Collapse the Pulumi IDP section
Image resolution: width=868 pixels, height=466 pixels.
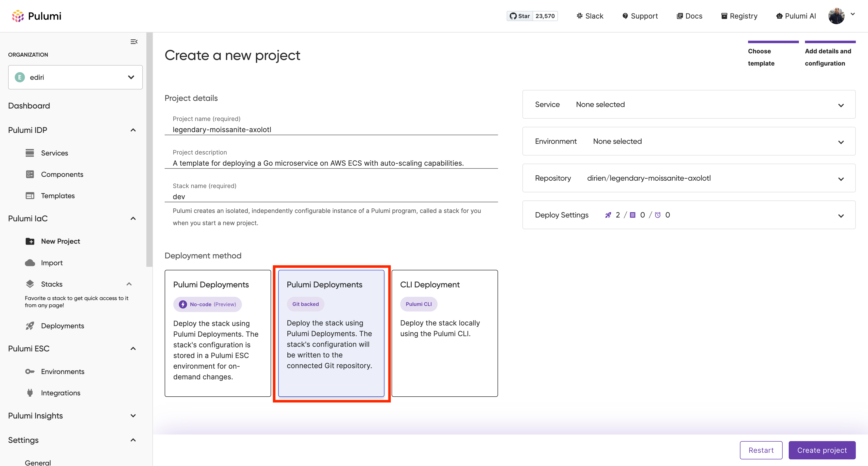133,130
